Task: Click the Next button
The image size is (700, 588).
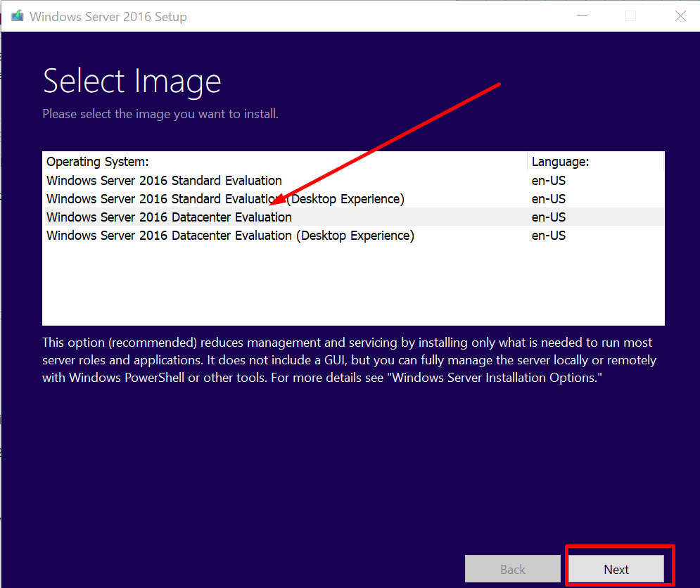Action: tap(616, 569)
